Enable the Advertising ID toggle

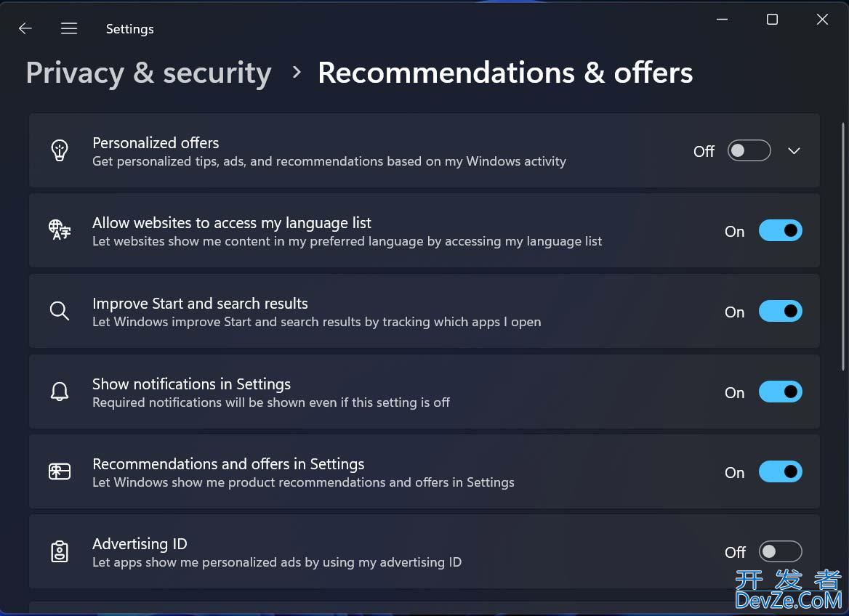pyautogui.click(x=780, y=551)
